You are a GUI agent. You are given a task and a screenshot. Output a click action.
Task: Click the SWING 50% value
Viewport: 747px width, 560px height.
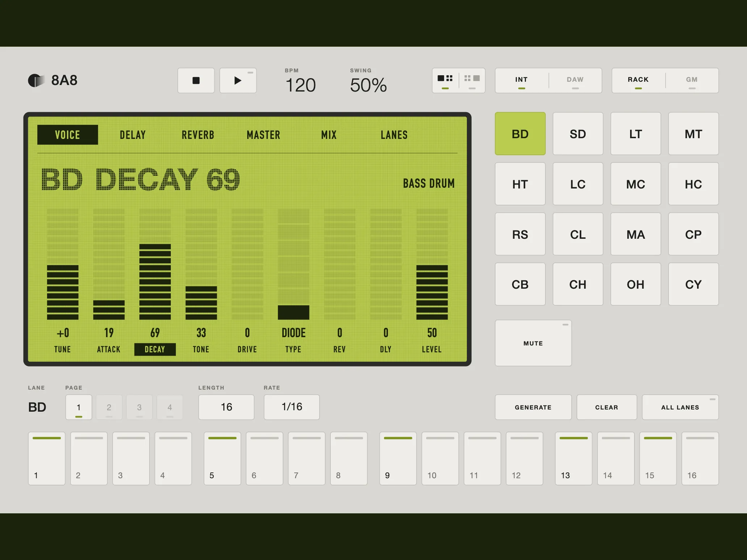(x=368, y=85)
